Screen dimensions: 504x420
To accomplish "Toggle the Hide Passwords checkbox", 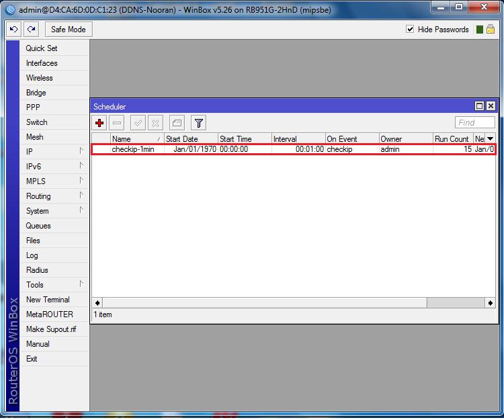I will [411, 30].
